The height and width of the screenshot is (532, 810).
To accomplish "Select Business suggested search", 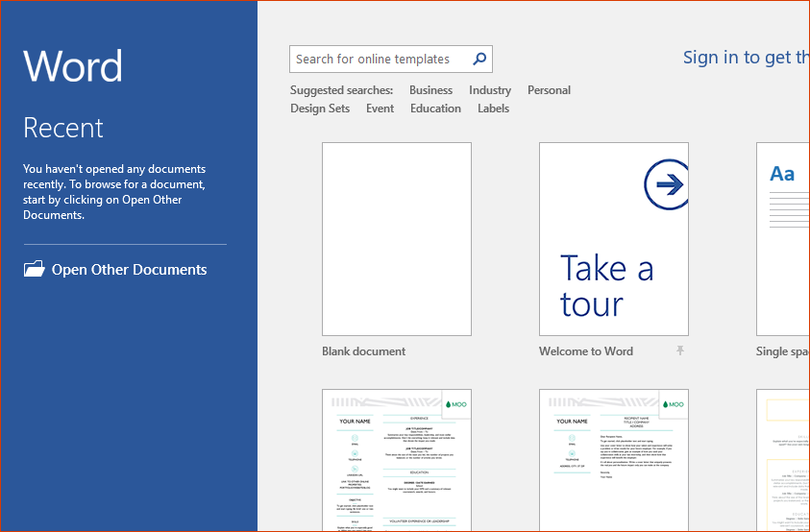I will (430, 90).
